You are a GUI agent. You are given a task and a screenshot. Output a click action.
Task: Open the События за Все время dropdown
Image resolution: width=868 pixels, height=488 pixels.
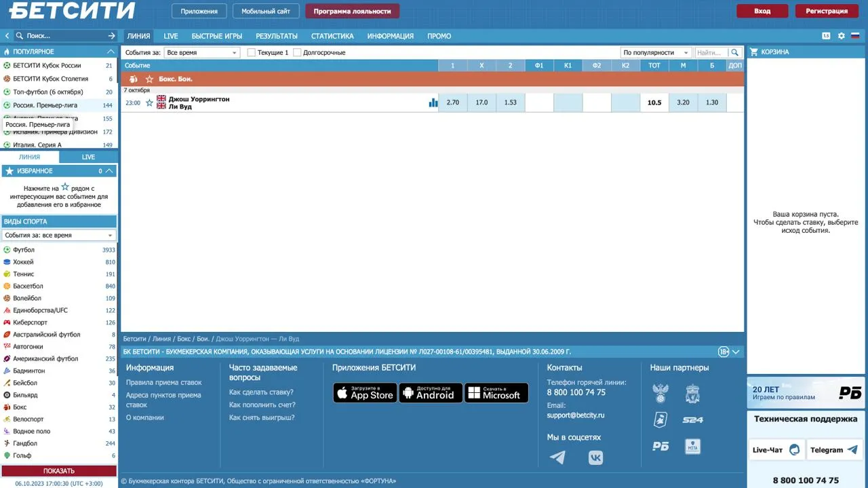202,52
